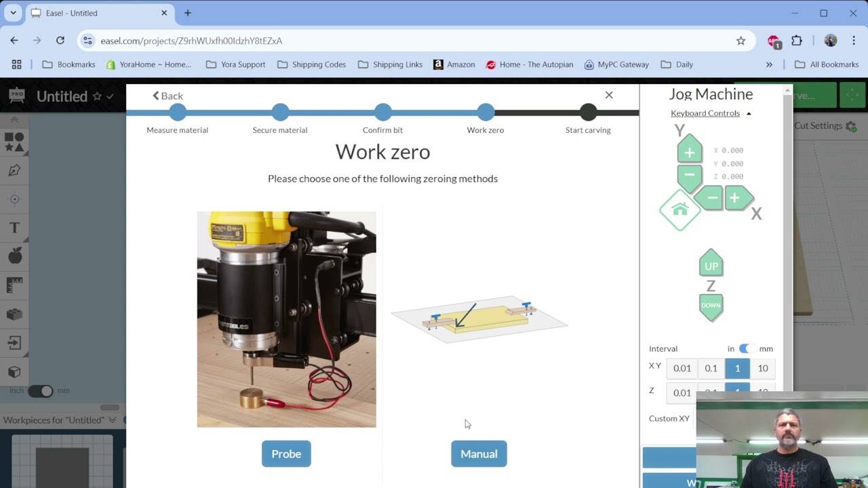The height and width of the screenshot is (488, 868).
Task: Open a new browser tab
Action: 188,13
